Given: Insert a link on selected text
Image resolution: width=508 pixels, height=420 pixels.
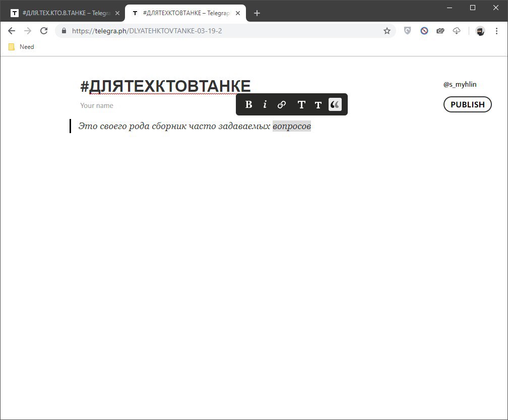Looking at the screenshot, I should 282,104.
